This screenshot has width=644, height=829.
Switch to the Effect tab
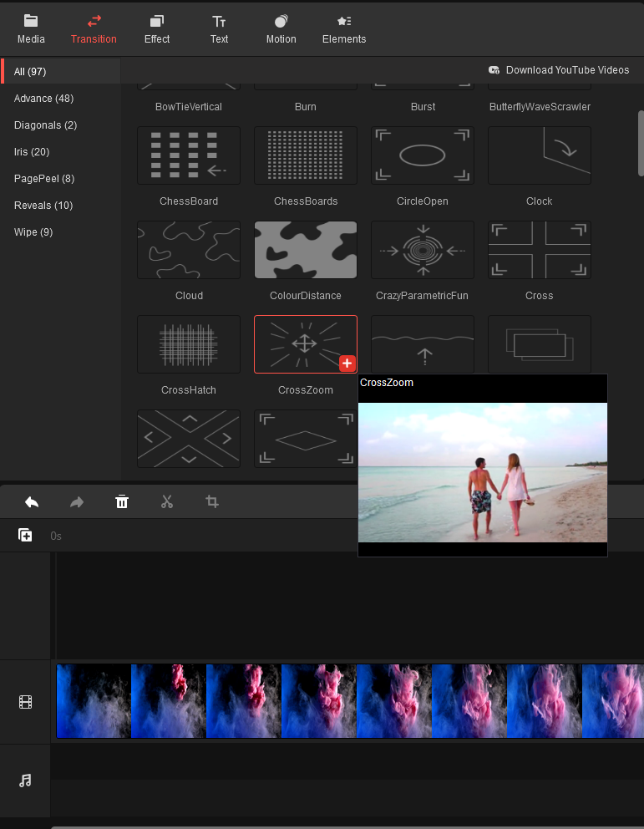[x=156, y=29]
